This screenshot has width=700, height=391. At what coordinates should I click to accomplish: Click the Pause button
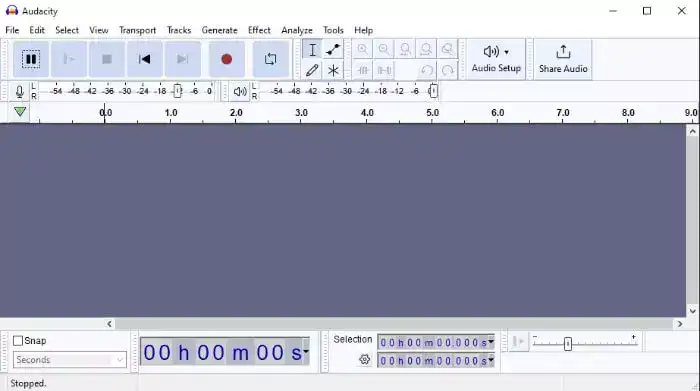pyautogui.click(x=31, y=59)
